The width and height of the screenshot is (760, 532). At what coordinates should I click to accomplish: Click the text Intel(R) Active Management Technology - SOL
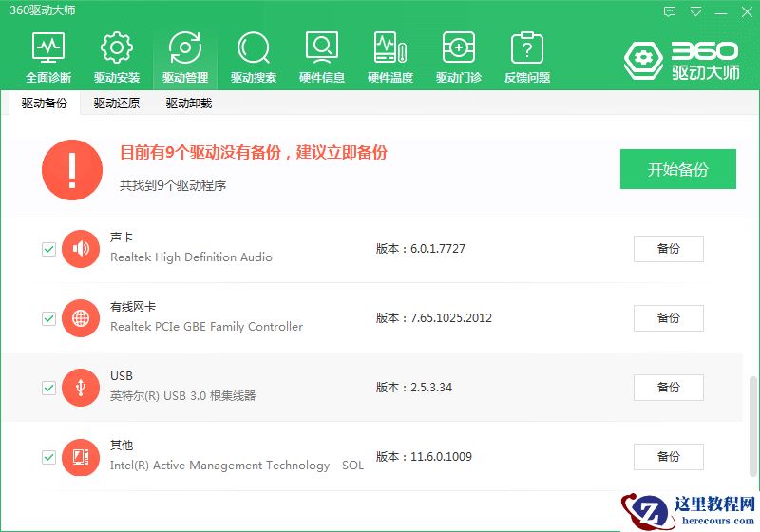click(237, 465)
